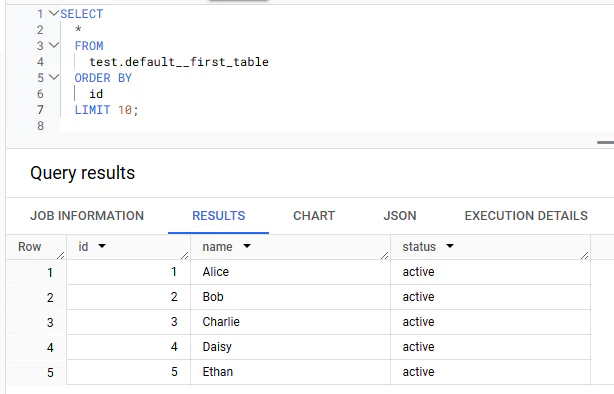Click the active status cell in Charlie's row

(491, 322)
